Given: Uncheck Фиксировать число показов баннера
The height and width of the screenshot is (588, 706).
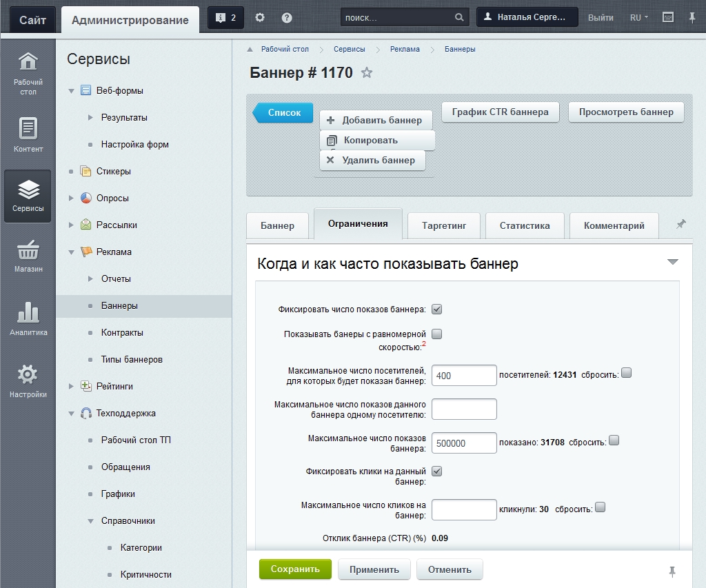Looking at the screenshot, I should pyautogui.click(x=436, y=309).
